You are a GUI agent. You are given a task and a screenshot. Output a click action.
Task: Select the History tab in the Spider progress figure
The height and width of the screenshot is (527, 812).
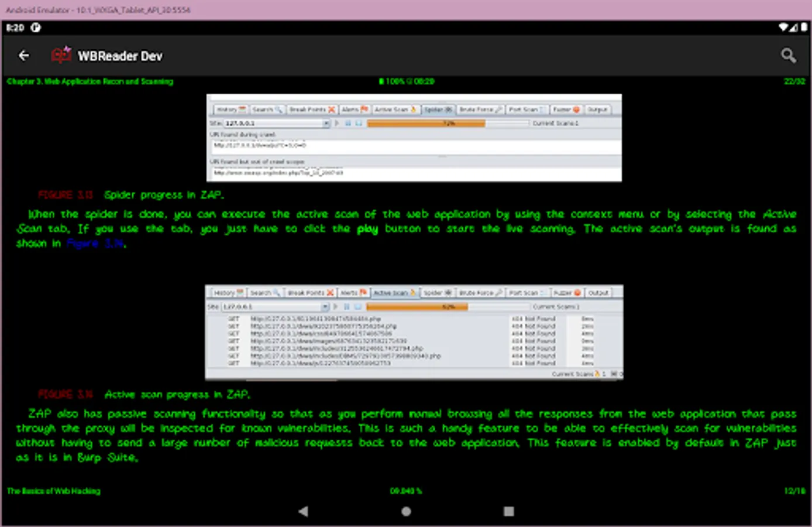pyautogui.click(x=230, y=109)
